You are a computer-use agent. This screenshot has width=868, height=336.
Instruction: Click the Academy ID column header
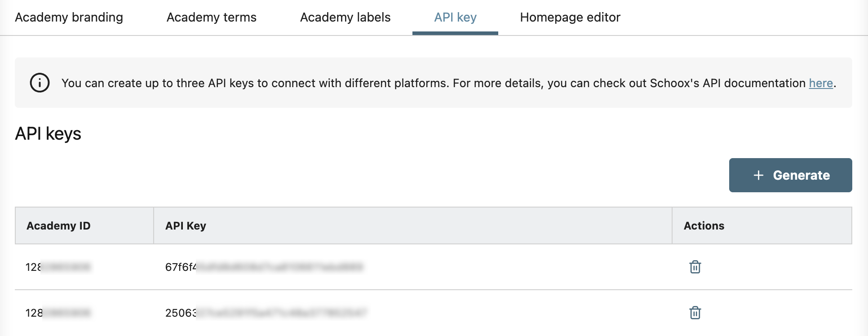pos(58,225)
